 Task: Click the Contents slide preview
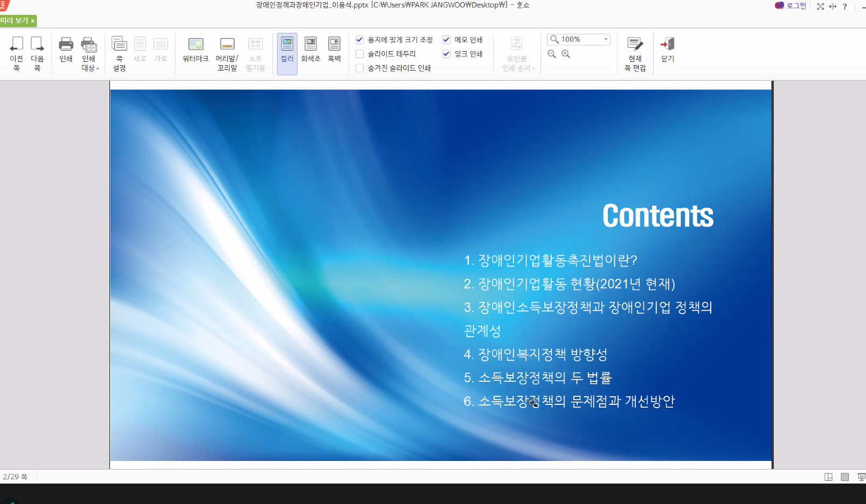tap(441, 275)
